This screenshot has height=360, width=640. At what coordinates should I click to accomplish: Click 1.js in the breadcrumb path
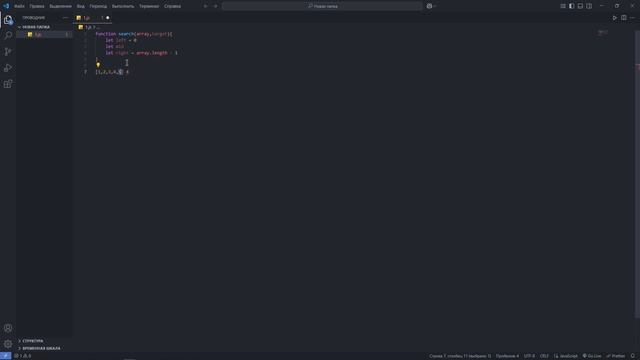(88, 27)
